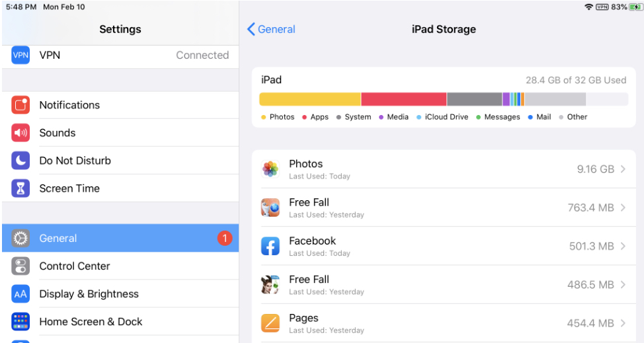
Task: Tap the VPN status bar indicator
Action: point(602,7)
